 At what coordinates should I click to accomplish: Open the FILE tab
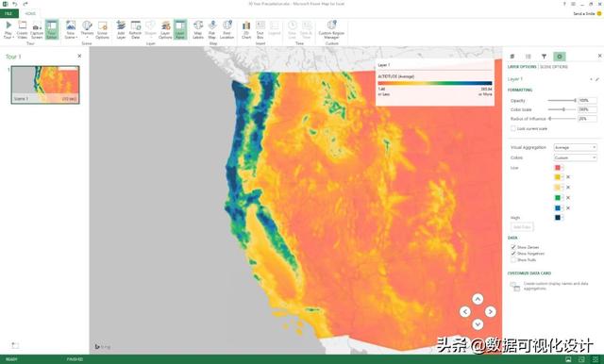pos(8,13)
